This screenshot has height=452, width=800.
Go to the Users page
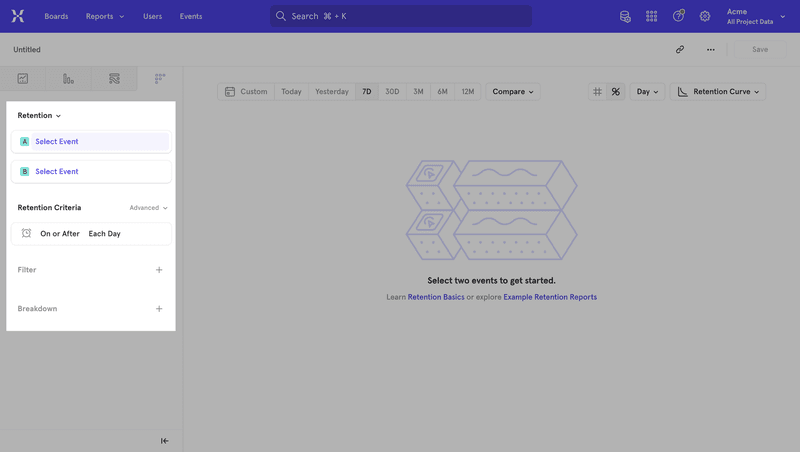(152, 16)
